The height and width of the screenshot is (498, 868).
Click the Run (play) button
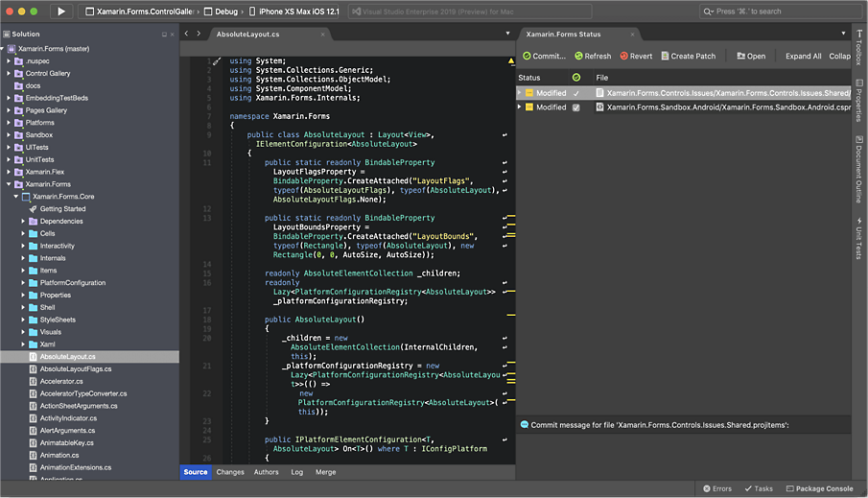coord(60,12)
